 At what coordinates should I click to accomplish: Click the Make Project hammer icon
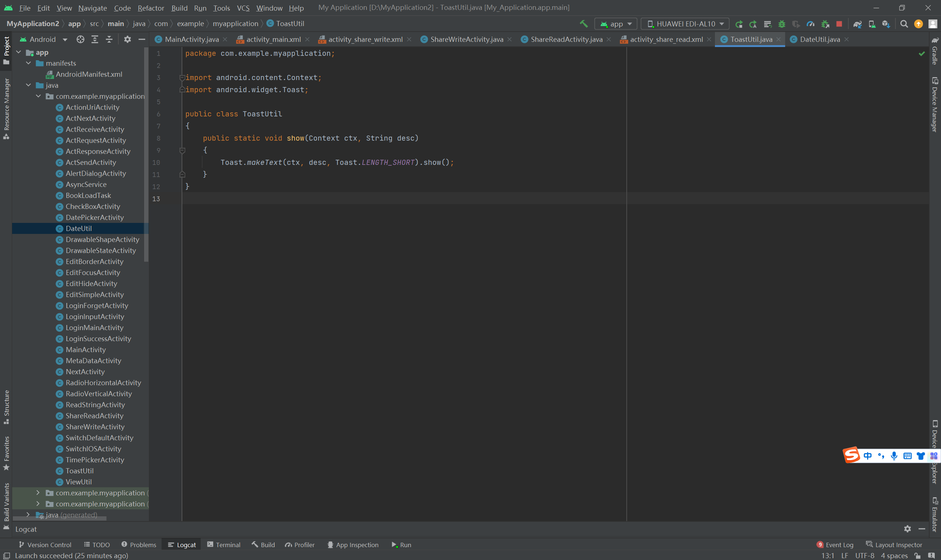pyautogui.click(x=584, y=24)
